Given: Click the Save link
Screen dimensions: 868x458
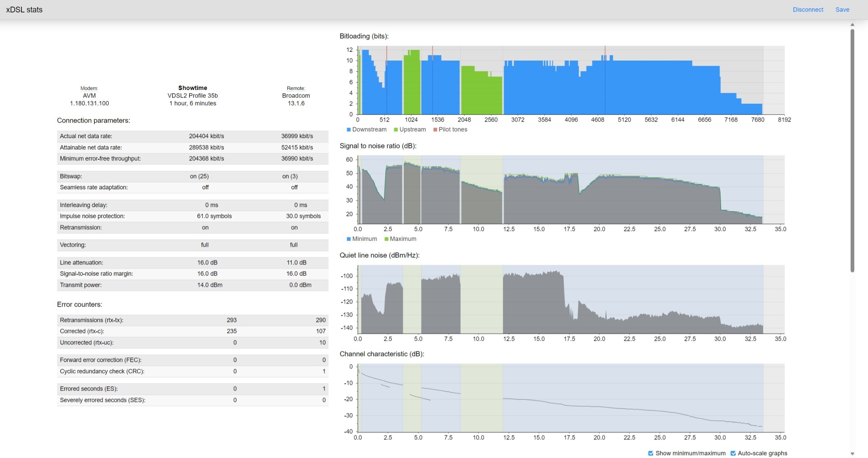Looking at the screenshot, I should pos(842,10).
